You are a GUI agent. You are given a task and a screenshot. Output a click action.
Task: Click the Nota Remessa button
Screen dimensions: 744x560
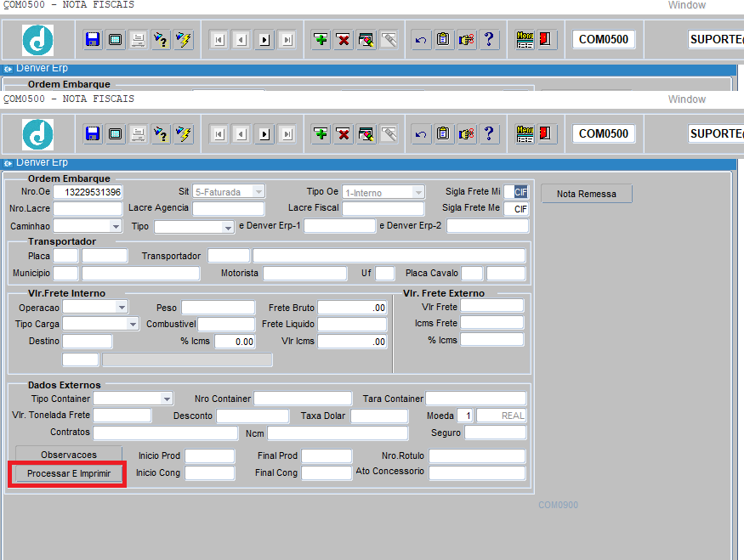click(587, 194)
